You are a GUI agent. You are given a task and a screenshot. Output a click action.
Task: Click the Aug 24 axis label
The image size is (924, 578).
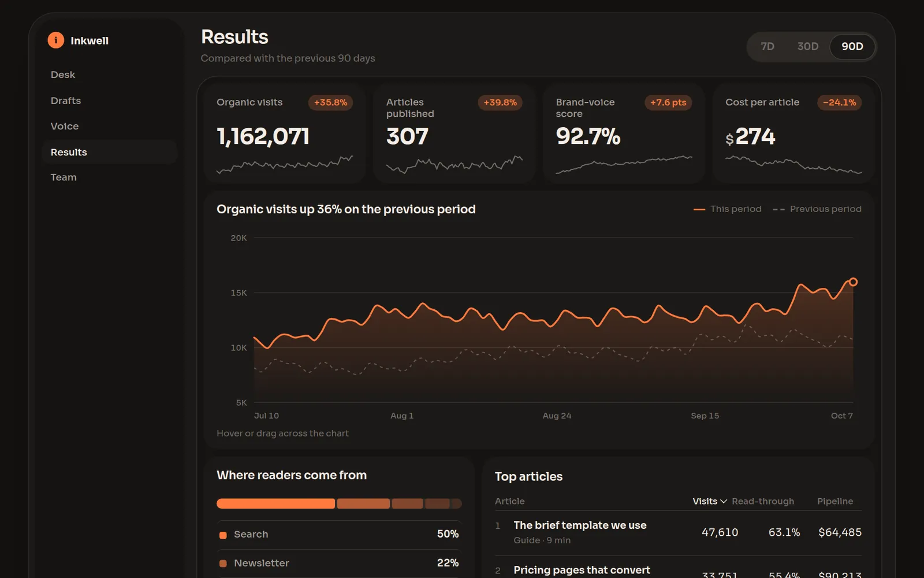[557, 416]
